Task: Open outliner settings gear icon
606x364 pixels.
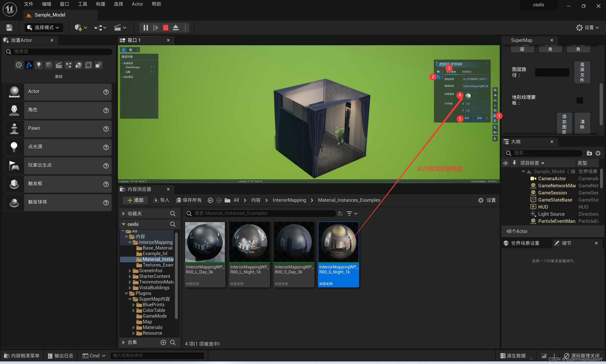Action: click(598, 153)
